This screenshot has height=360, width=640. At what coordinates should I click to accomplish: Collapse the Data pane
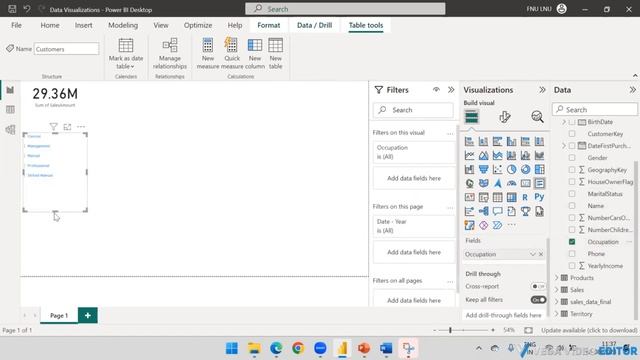(632, 90)
